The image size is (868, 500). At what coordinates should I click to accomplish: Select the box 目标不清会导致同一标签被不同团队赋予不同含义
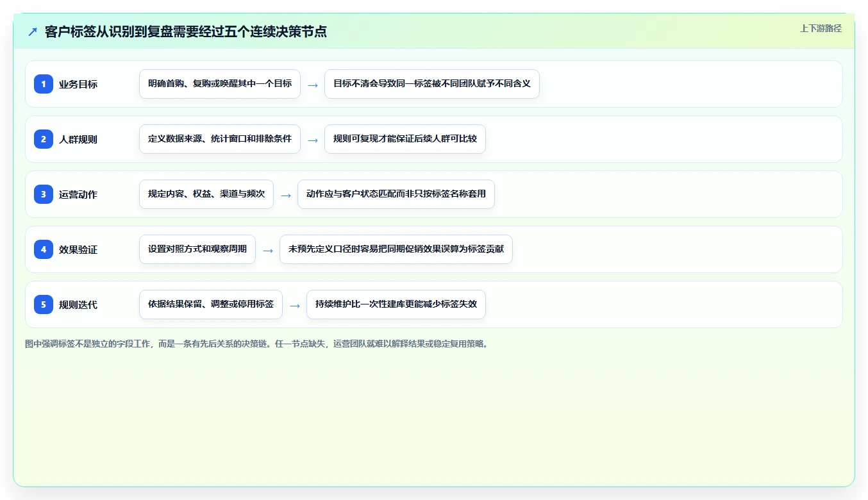(x=432, y=84)
